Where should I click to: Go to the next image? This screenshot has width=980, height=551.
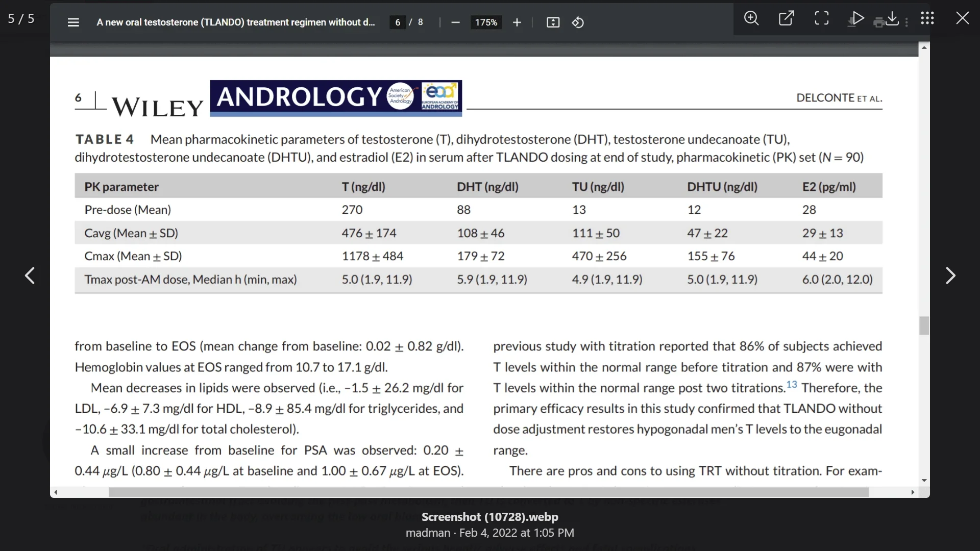950,275
